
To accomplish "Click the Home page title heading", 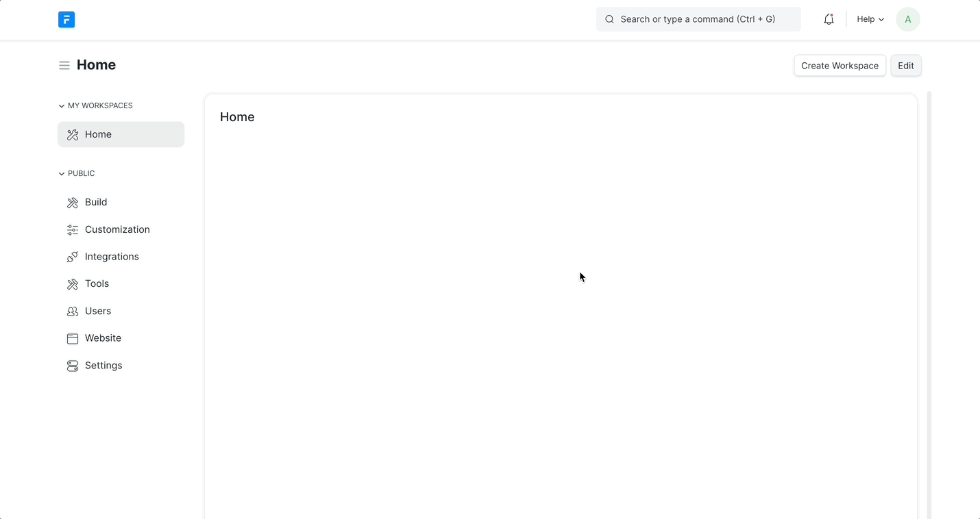I will 96,65.
